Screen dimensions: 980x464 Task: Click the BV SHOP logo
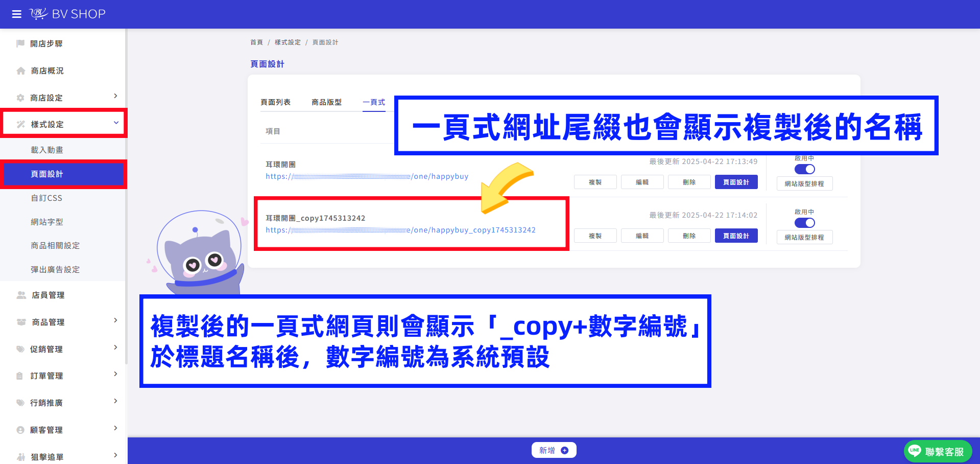67,14
